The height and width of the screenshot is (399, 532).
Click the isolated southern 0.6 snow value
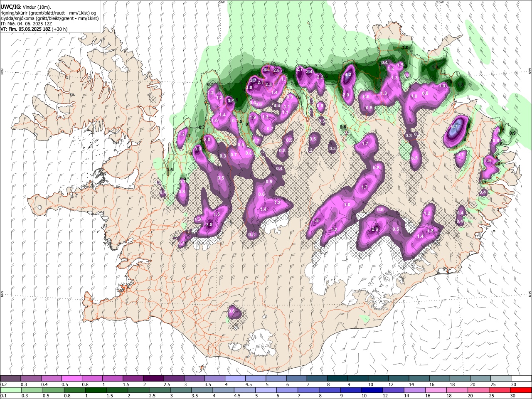click(x=232, y=311)
